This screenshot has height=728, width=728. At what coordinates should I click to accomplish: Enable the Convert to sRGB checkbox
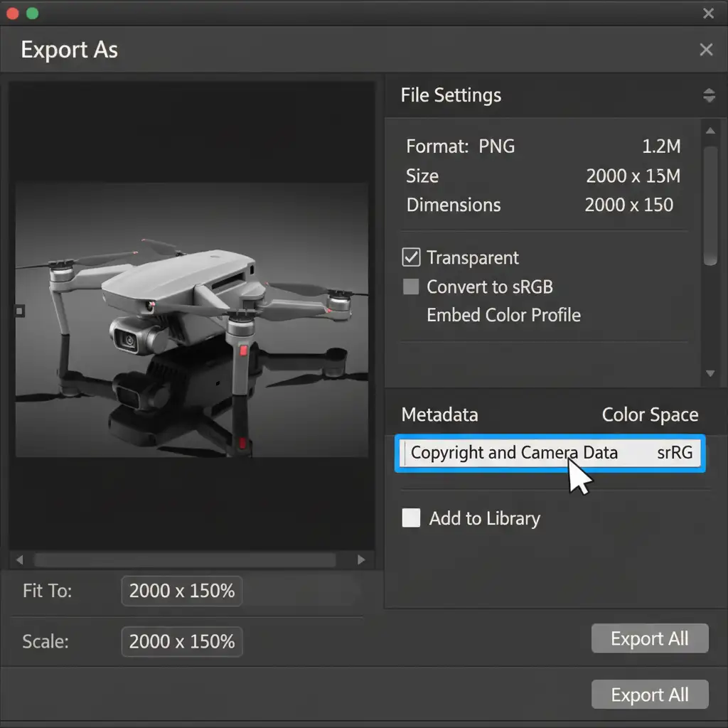pos(411,287)
